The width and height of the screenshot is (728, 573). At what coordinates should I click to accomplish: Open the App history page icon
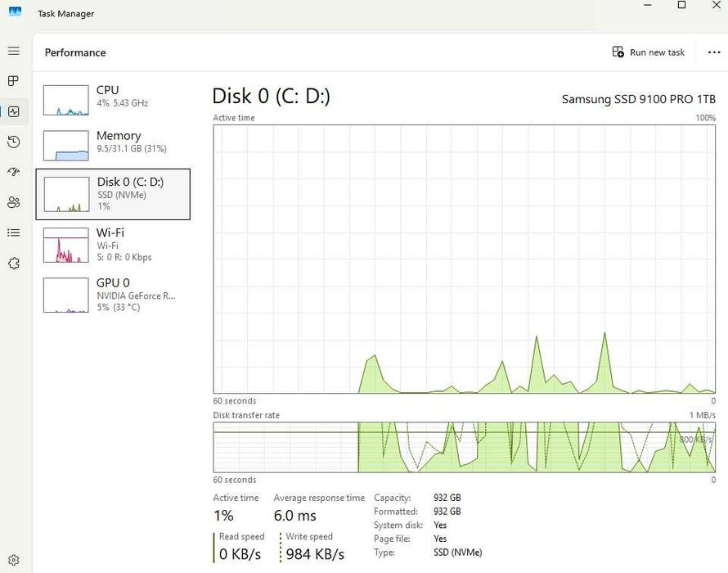pyautogui.click(x=13, y=142)
